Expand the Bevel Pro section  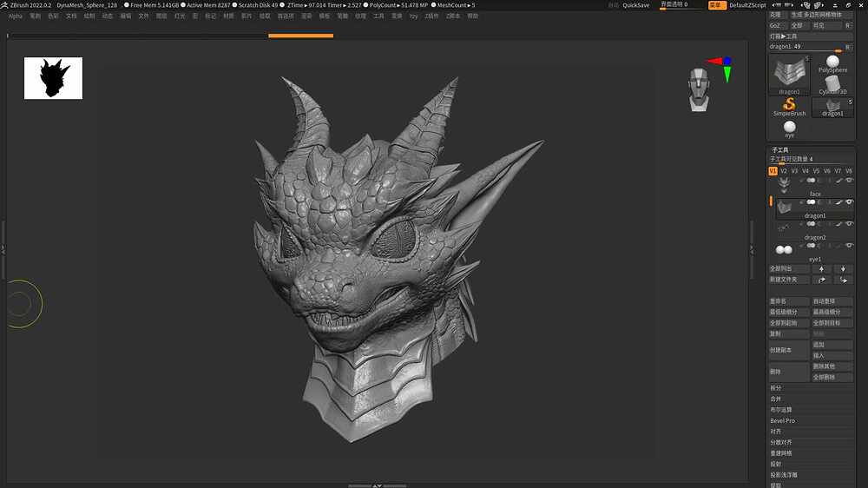(782, 421)
